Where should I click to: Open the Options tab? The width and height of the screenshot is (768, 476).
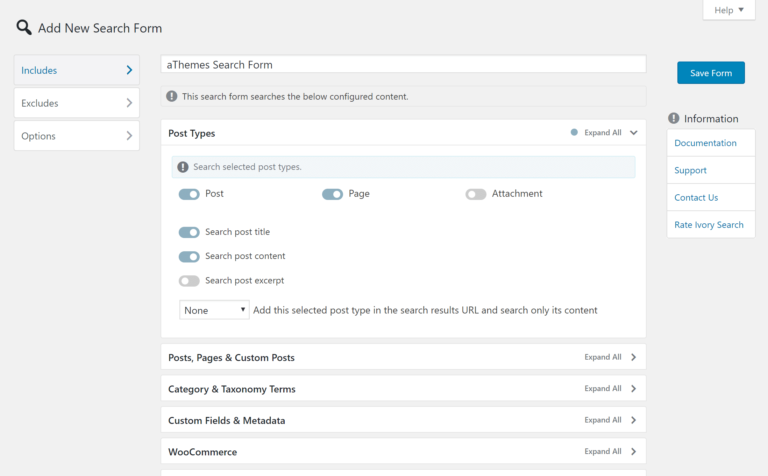tap(76, 136)
